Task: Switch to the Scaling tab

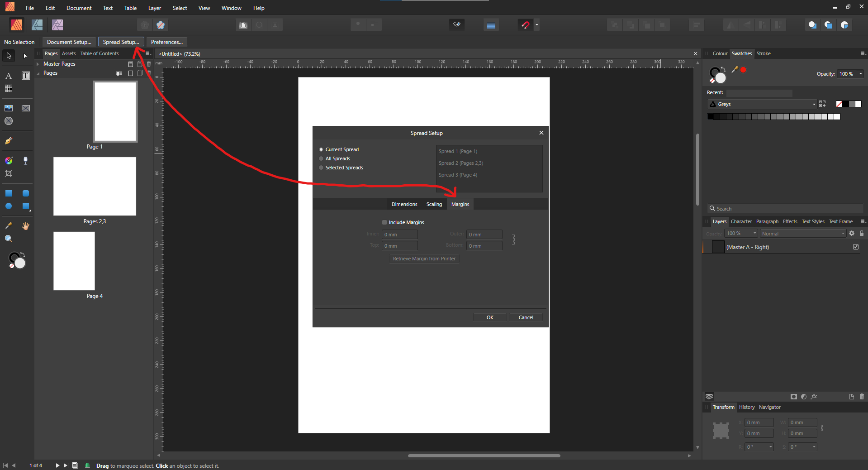Action: [x=434, y=204]
